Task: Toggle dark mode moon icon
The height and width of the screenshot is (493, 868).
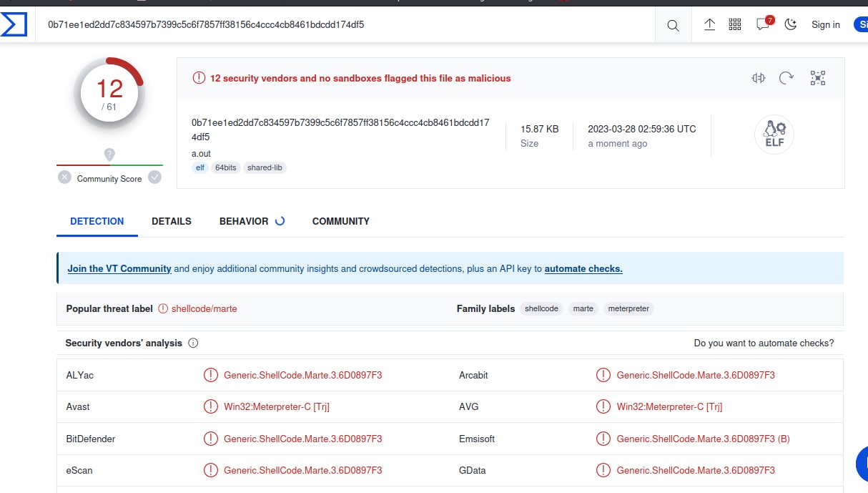Action: [x=790, y=24]
